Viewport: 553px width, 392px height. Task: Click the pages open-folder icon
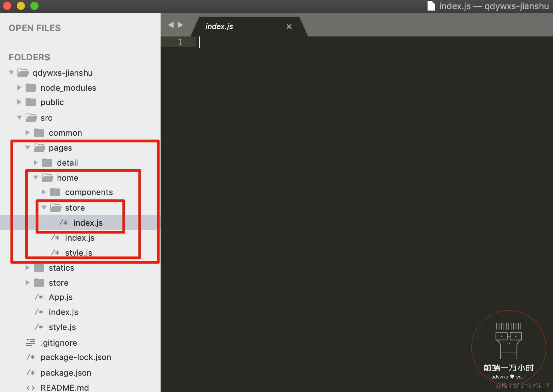(x=39, y=148)
